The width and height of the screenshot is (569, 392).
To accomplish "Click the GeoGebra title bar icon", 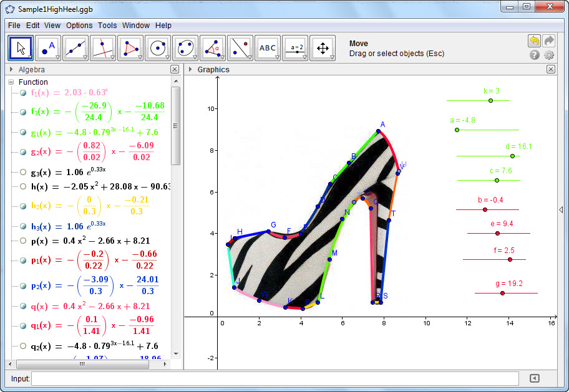I will pyautogui.click(x=10, y=9).
